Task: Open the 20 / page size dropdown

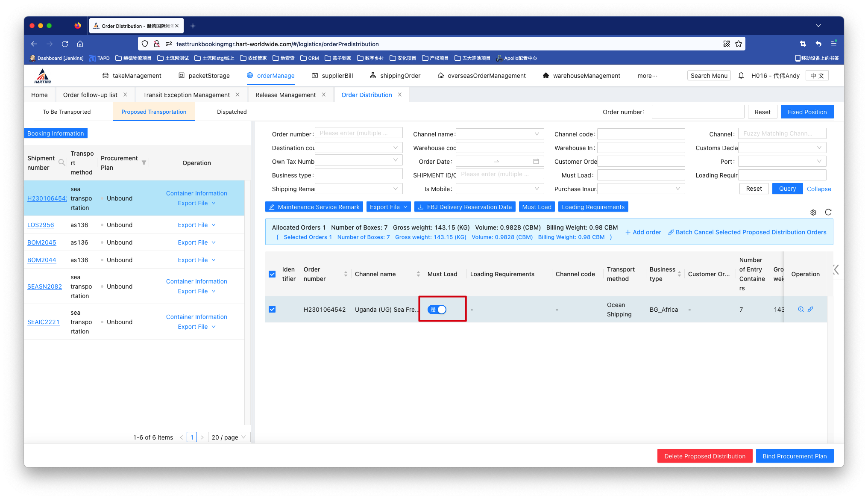Action: [229, 437]
